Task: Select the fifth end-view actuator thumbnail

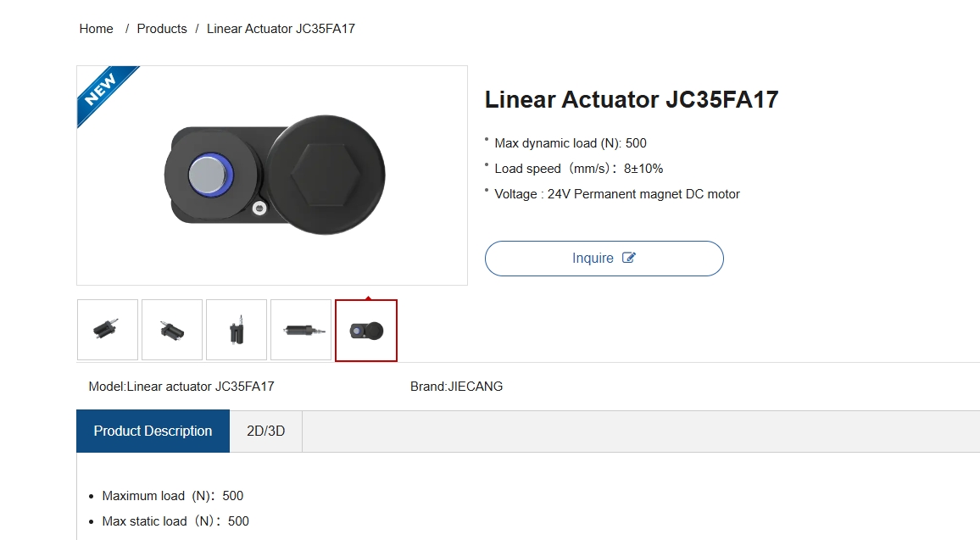Action: [366, 330]
